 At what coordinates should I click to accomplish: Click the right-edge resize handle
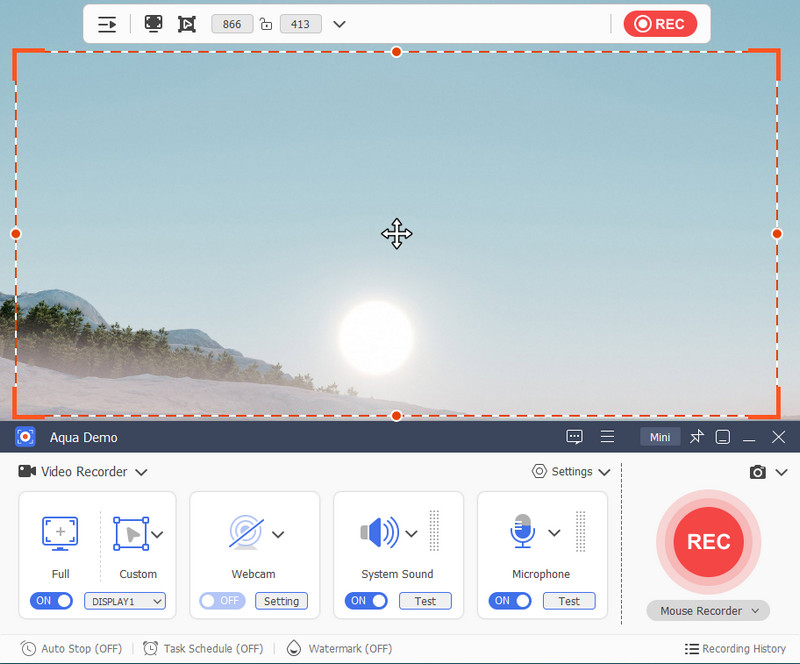[777, 234]
